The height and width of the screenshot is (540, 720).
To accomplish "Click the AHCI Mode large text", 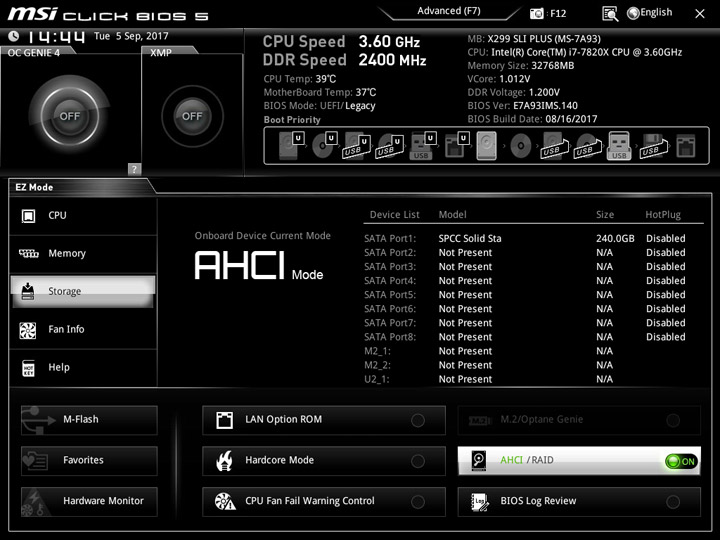I will (259, 265).
